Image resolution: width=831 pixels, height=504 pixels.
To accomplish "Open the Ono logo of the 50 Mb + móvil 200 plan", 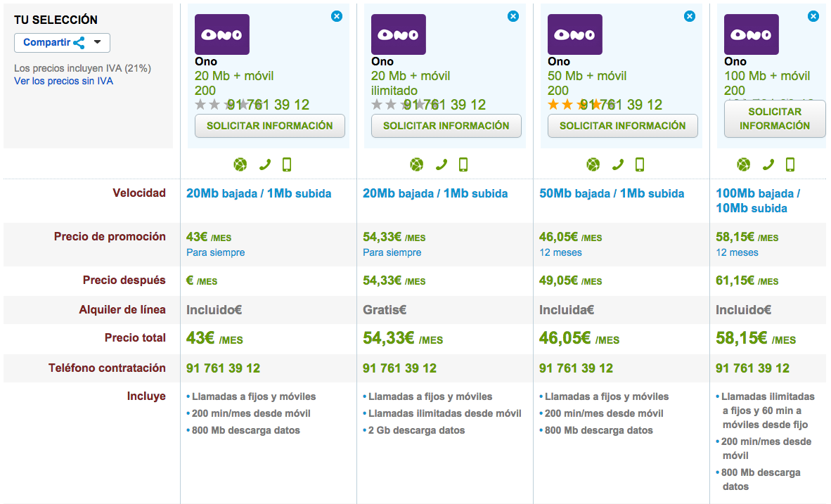I will coord(575,34).
